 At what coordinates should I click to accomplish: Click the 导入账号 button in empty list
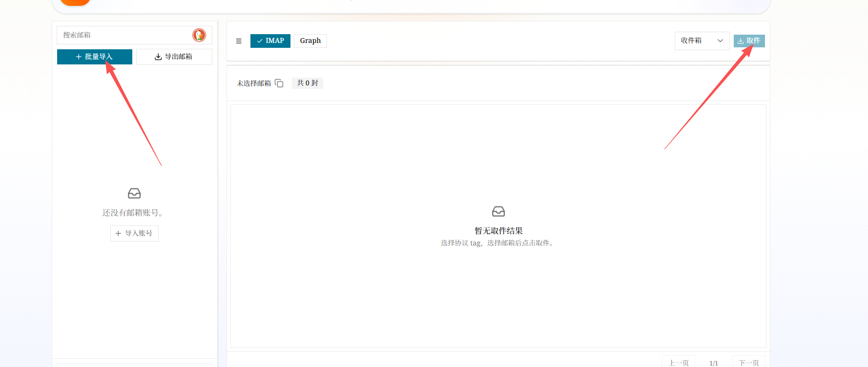[x=134, y=233]
